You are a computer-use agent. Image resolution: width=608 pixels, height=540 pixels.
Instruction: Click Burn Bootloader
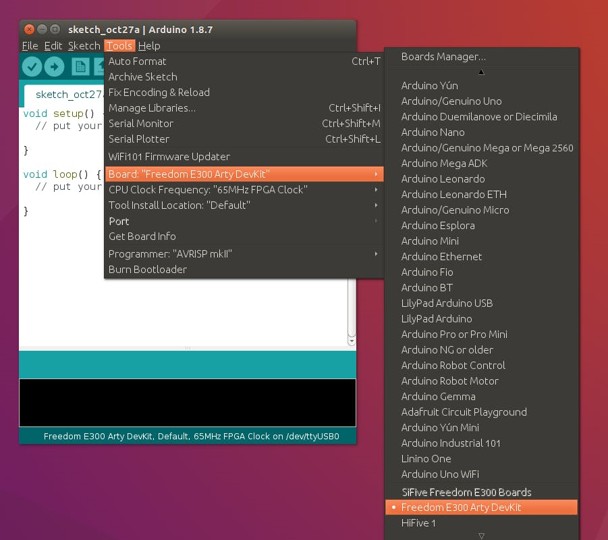(147, 270)
